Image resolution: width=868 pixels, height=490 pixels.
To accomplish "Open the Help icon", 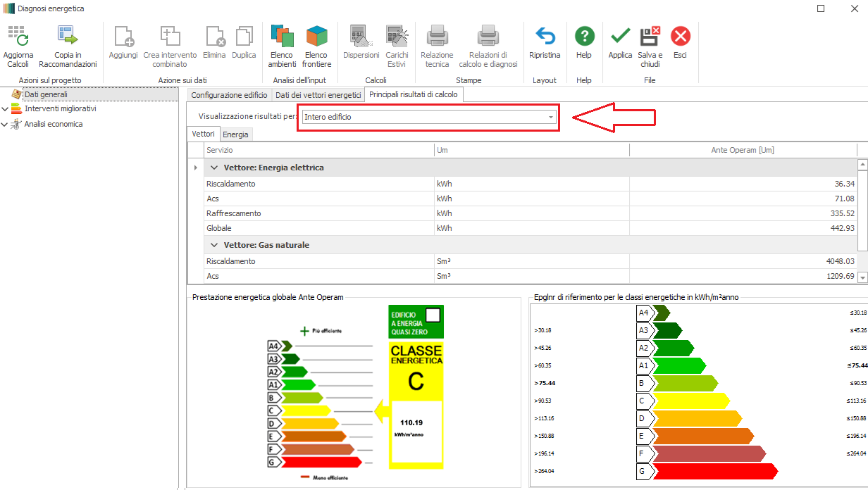I will point(584,37).
